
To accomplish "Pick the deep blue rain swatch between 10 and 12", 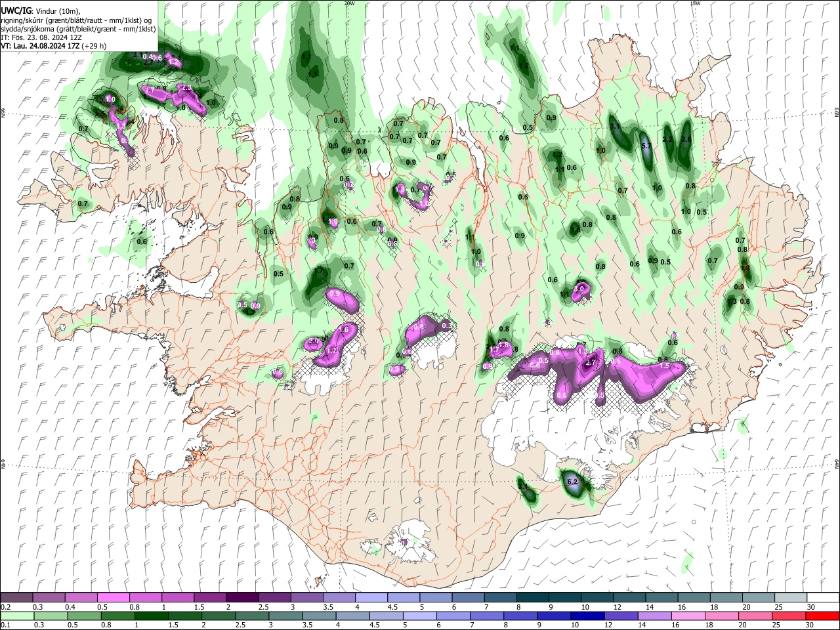I will click(586, 616).
